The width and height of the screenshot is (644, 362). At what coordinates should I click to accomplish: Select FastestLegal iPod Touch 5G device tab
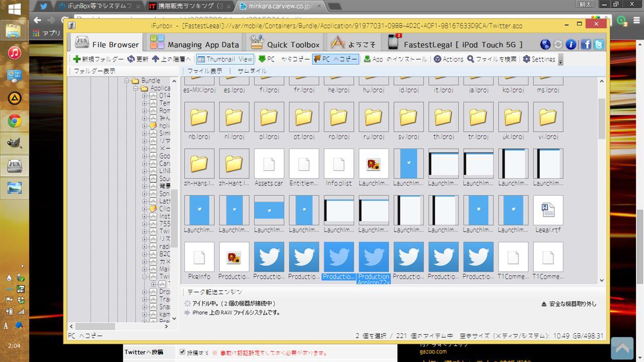(x=455, y=44)
